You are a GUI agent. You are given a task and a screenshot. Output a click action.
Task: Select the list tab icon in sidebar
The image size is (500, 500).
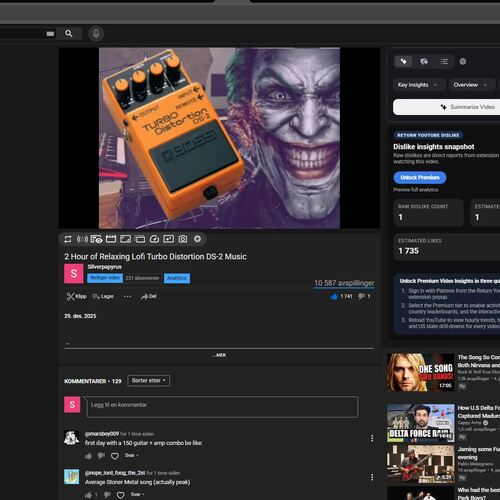pyautogui.click(x=444, y=61)
